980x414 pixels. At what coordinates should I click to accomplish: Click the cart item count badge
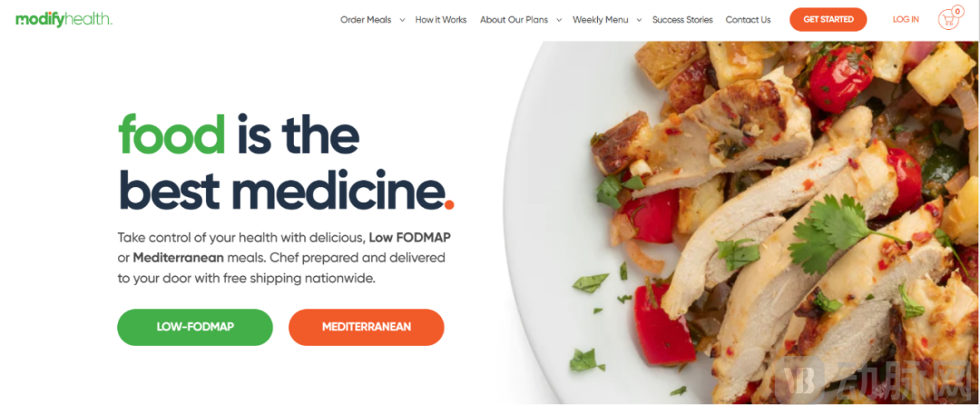pyautogui.click(x=957, y=11)
